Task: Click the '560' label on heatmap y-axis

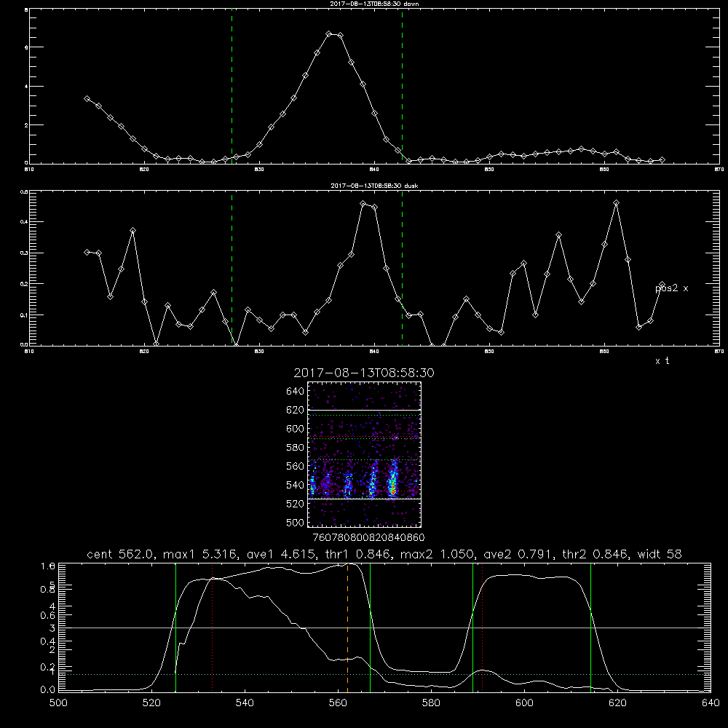Action: [x=296, y=466]
